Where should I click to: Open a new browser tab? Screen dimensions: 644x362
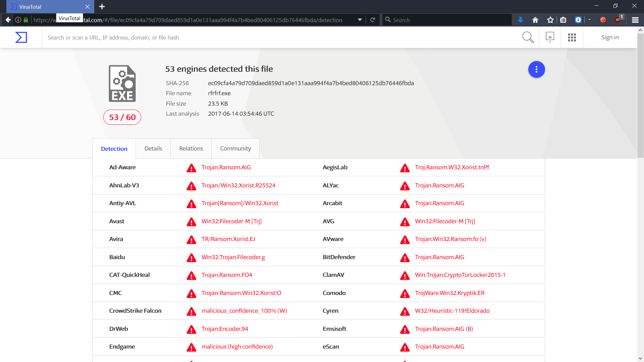102,7
